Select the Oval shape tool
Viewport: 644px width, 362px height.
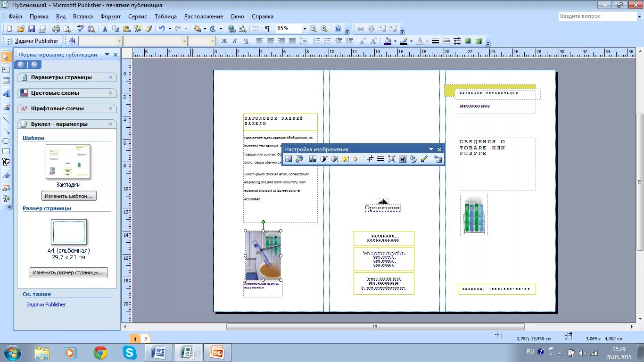pyautogui.click(x=6, y=141)
